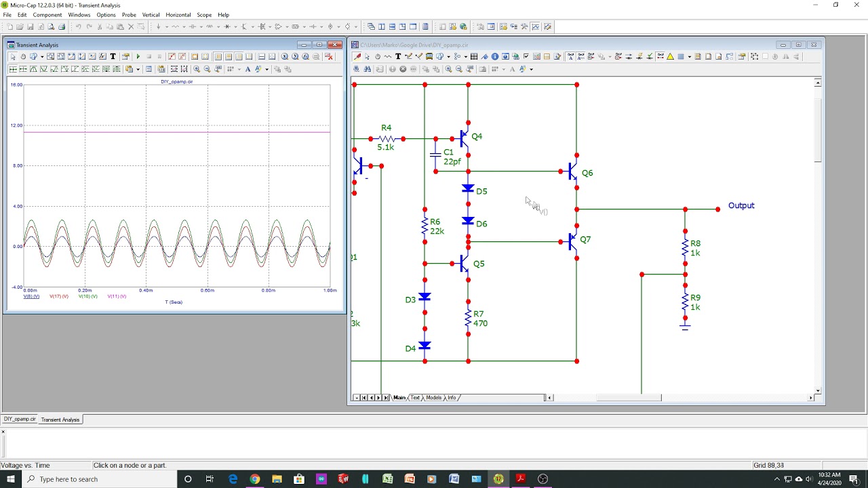Screen dimensions: 868x488
Task: Open the Diode component dropdown arrow
Action: (x=235, y=26)
